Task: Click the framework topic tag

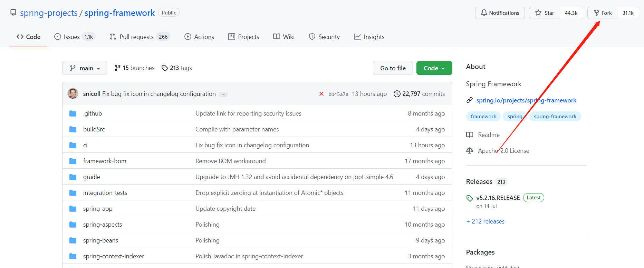Action: coord(483,117)
